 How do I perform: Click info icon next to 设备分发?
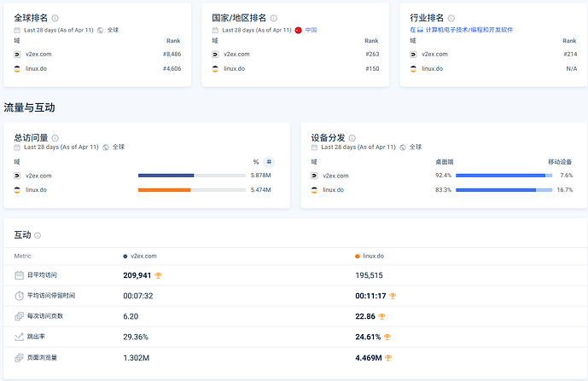(352, 138)
